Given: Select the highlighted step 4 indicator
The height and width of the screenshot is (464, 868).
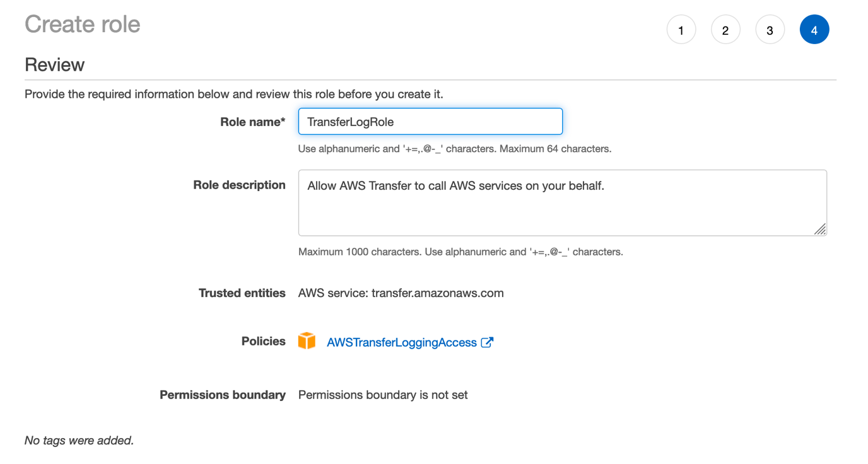Looking at the screenshot, I should click(x=814, y=29).
